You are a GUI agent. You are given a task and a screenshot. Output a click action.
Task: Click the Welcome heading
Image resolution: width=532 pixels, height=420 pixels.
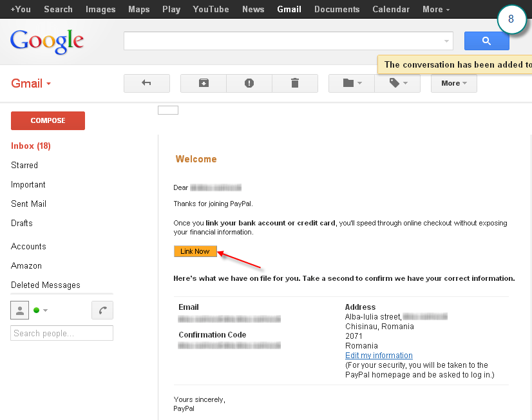click(x=196, y=159)
